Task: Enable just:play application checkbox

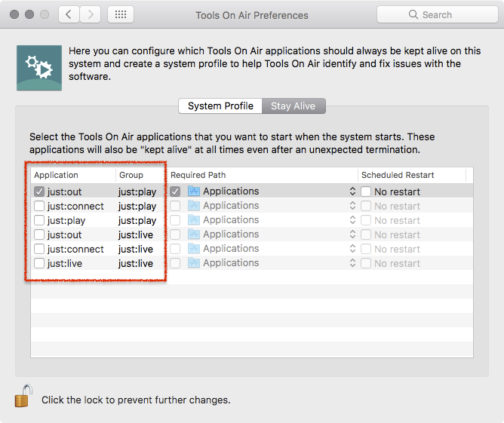Action: tap(39, 220)
